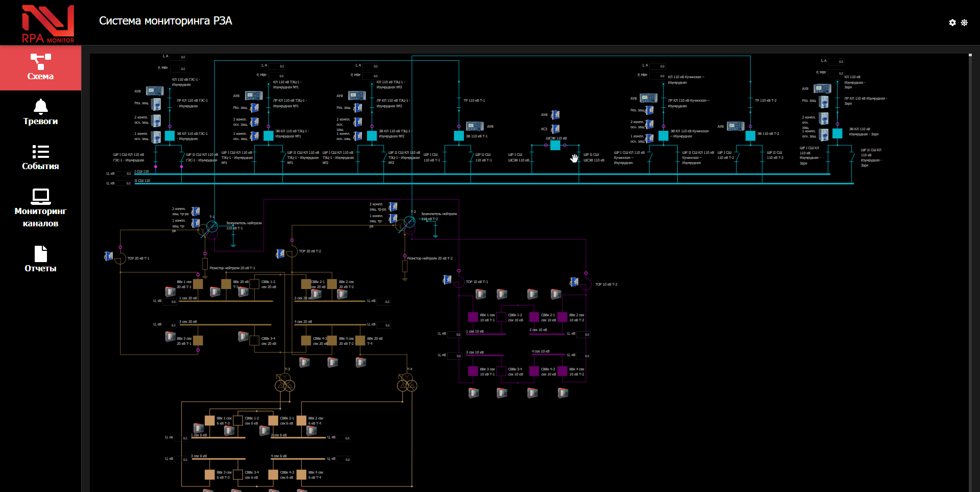The width and height of the screenshot is (980, 492).
Task: Go to the События events list
Action: point(40,157)
